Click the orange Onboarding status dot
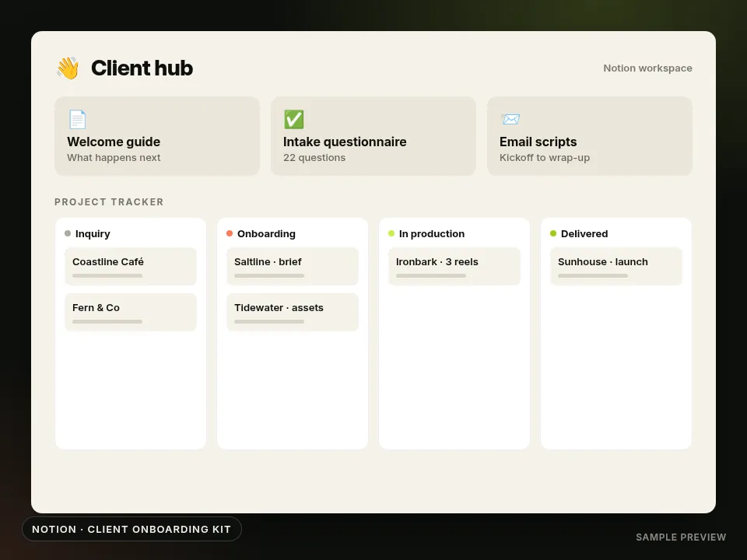Screen dimensions: 747x560 coord(230,233)
